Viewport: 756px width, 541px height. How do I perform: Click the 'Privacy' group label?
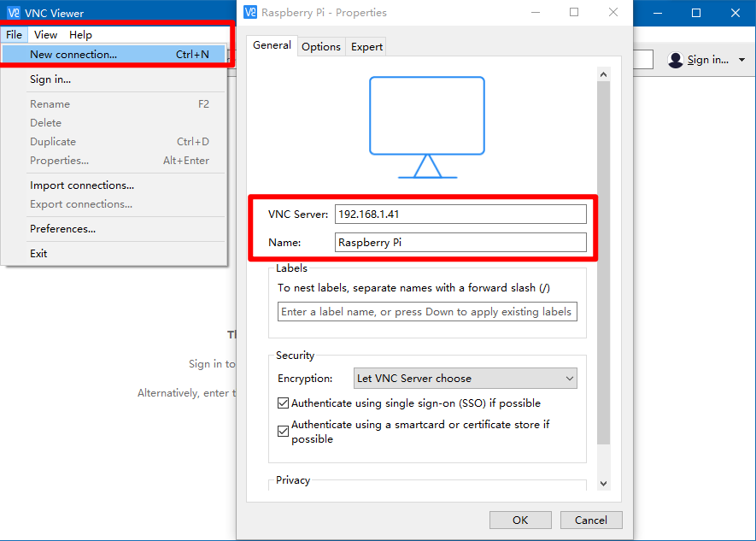tap(293, 480)
